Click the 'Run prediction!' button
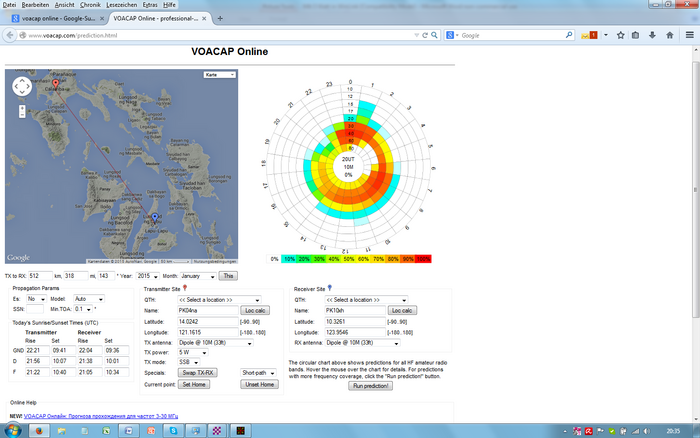The image size is (700, 438). 371,386
